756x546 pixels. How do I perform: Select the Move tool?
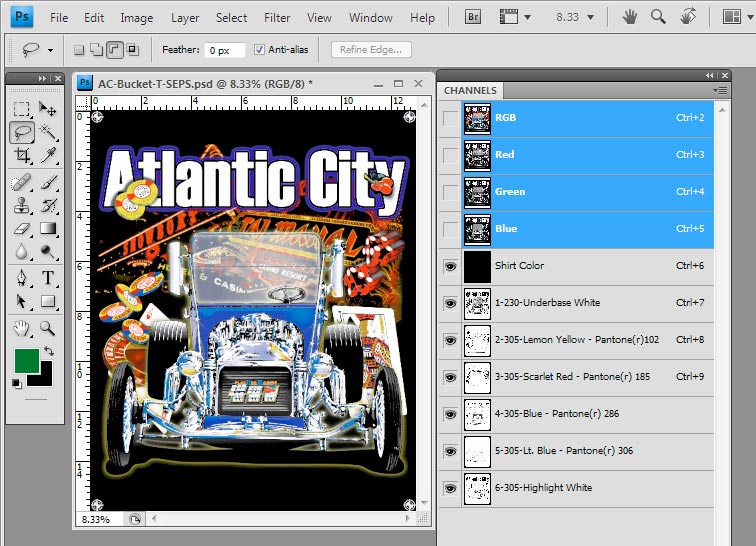point(47,108)
